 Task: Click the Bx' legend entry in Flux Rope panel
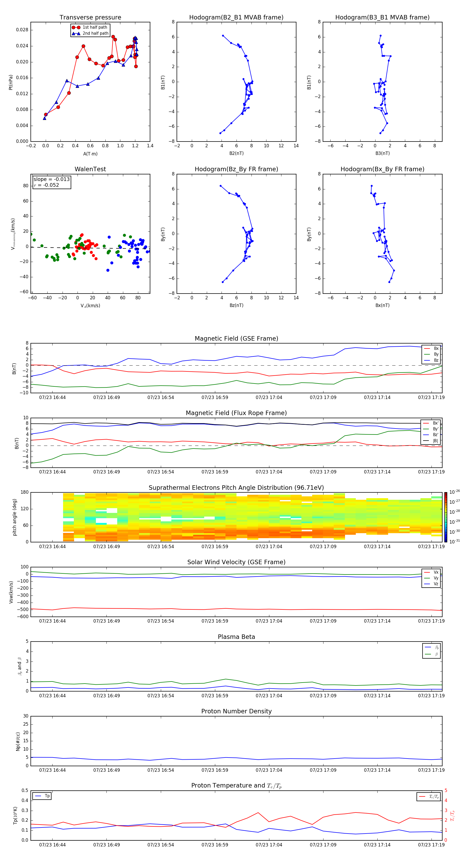pyautogui.click(x=431, y=423)
